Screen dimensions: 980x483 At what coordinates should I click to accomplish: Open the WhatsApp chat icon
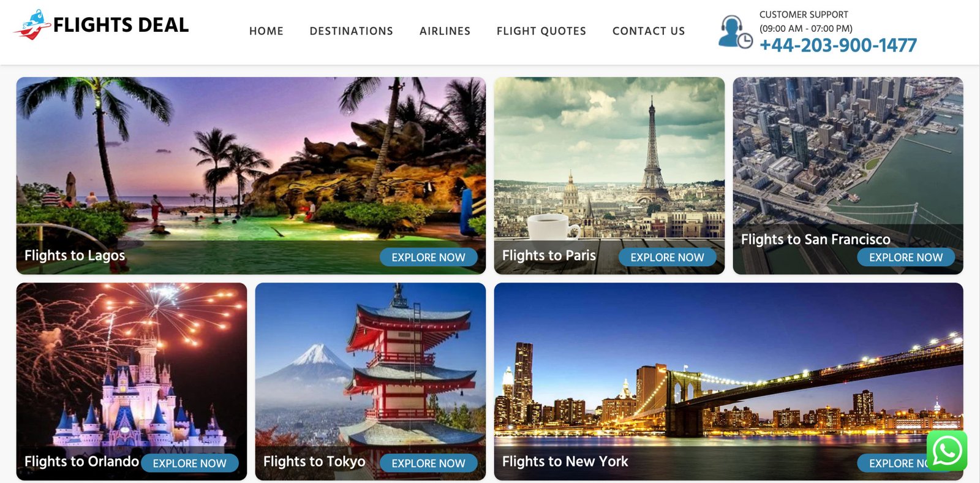947,451
